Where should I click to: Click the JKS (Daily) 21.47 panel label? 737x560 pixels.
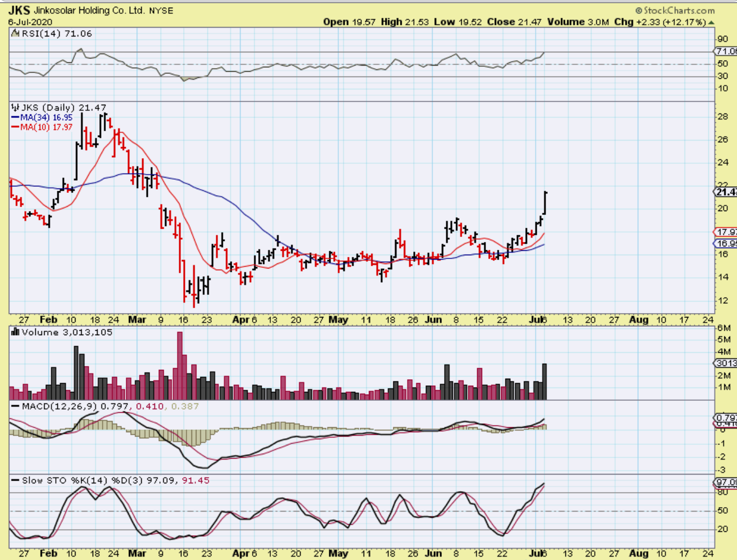click(64, 107)
